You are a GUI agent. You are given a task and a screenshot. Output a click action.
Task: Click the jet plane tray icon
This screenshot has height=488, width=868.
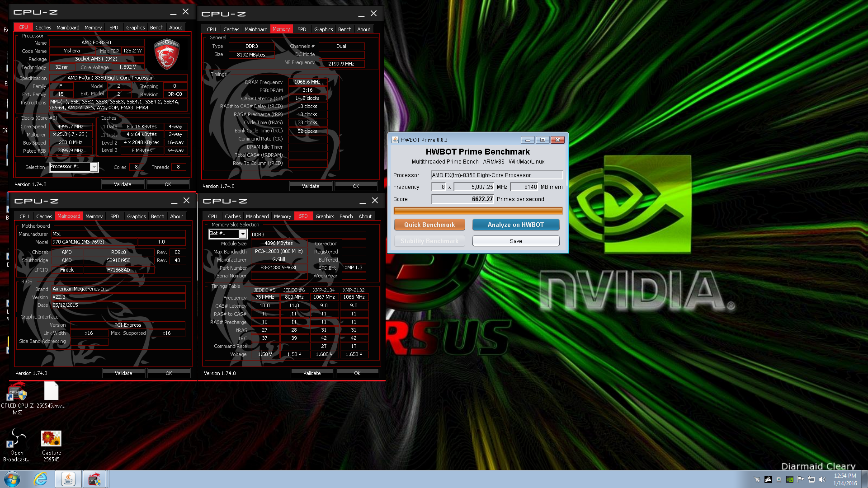(757, 479)
